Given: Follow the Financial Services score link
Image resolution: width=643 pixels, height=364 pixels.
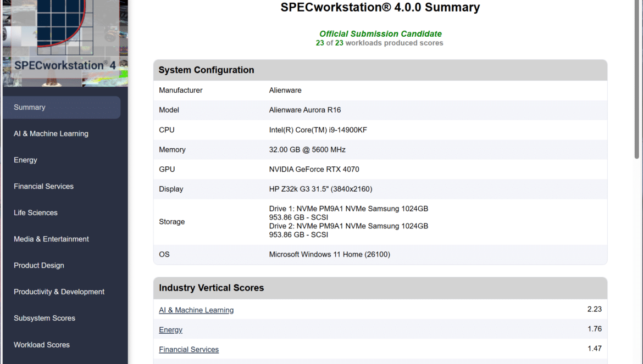Looking at the screenshot, I should tap(189, 349).
